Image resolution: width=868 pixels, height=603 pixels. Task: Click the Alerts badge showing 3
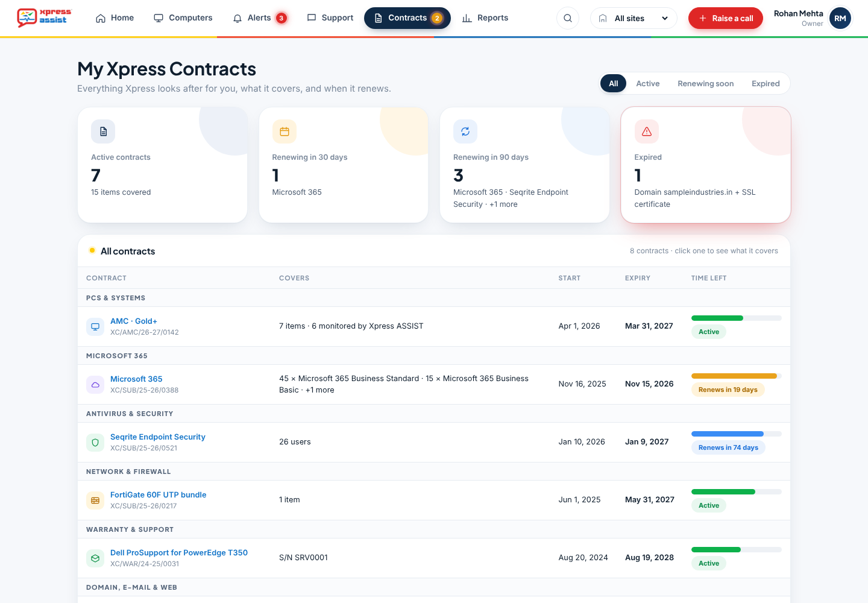tap(281, 18)
